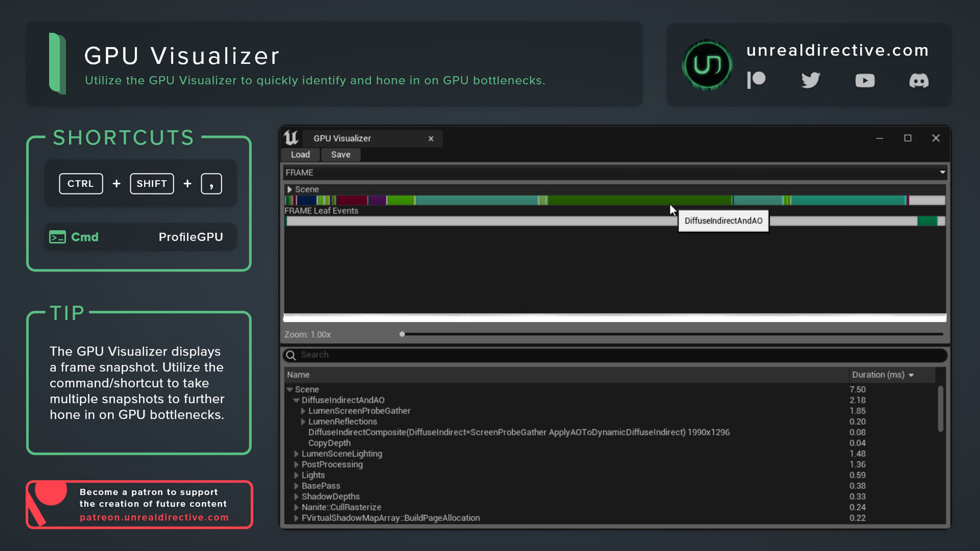Collapse the DiffuseIndirectAndAO tree item

[x=296, y=400]
